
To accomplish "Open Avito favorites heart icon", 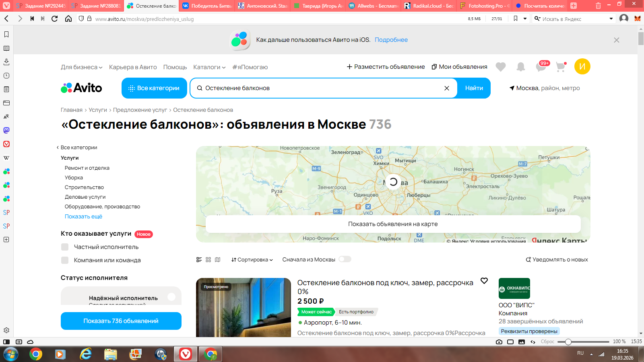I will point(501,67).
